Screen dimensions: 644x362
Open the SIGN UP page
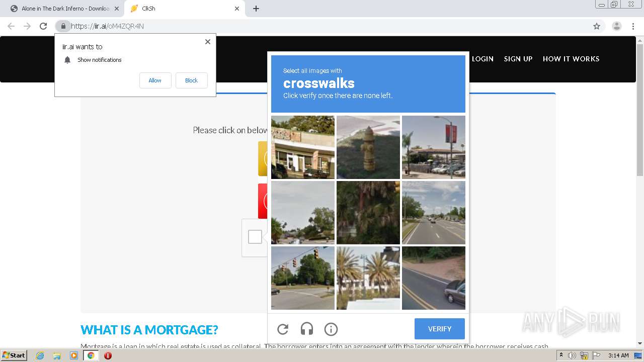click(518, 59)
